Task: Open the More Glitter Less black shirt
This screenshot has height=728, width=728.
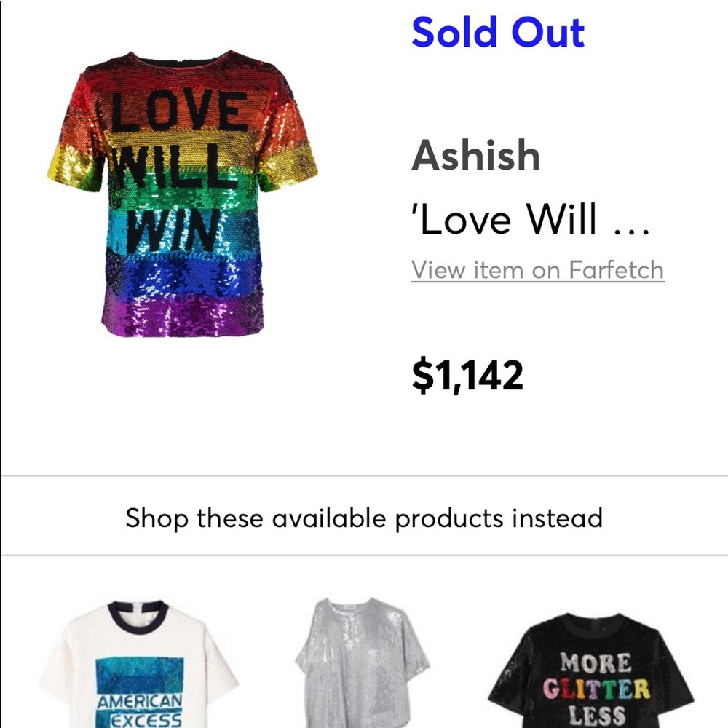Action: (x=591, y=670)
